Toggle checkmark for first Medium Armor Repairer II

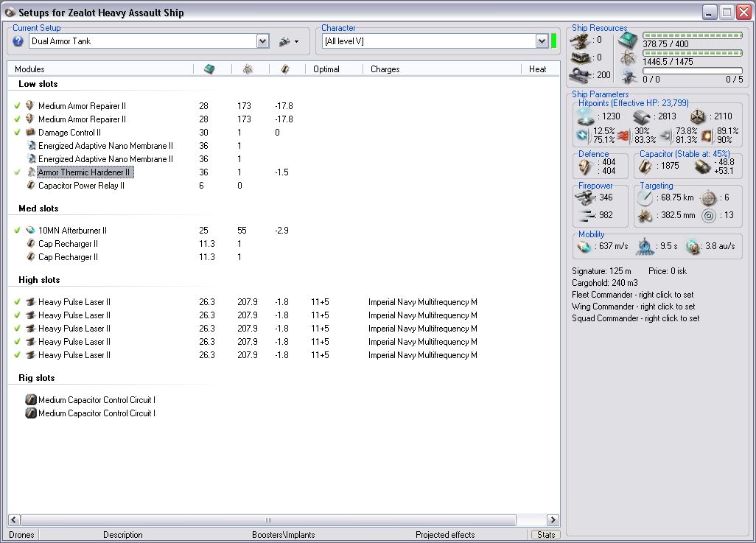(17, 106)
